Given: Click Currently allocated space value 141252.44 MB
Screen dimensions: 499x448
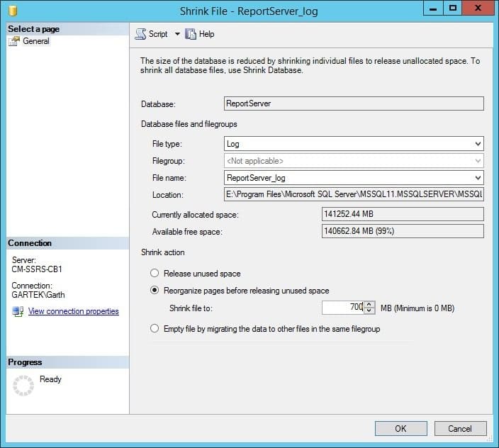Looking at the screenshot, I should point(403,214).
